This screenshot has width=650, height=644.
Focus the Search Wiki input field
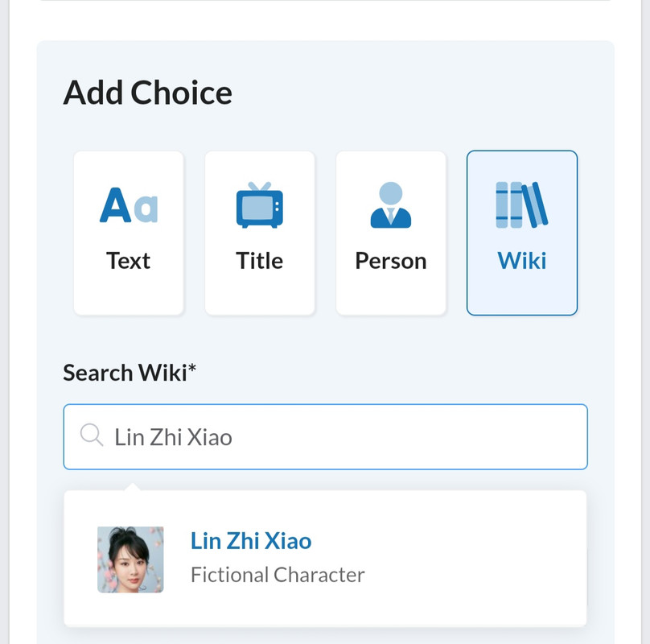pyautogui.click(x=402, y=436)
